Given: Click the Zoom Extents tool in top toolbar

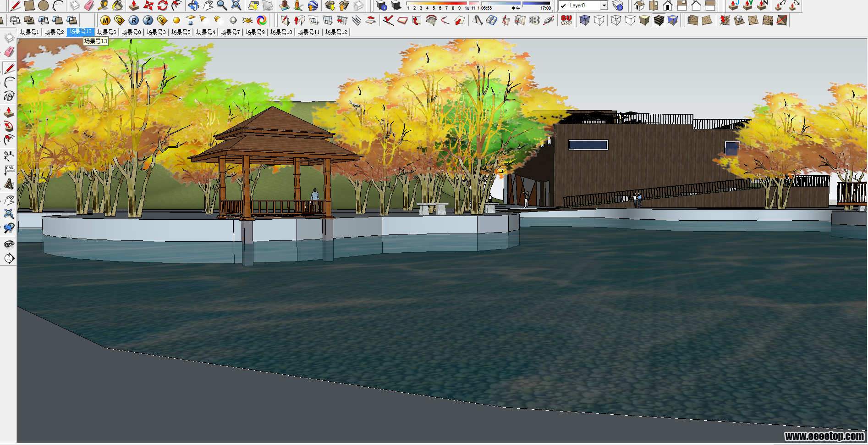Looking at the screenshot, I should pyautogui.click(x=236, y=6).
